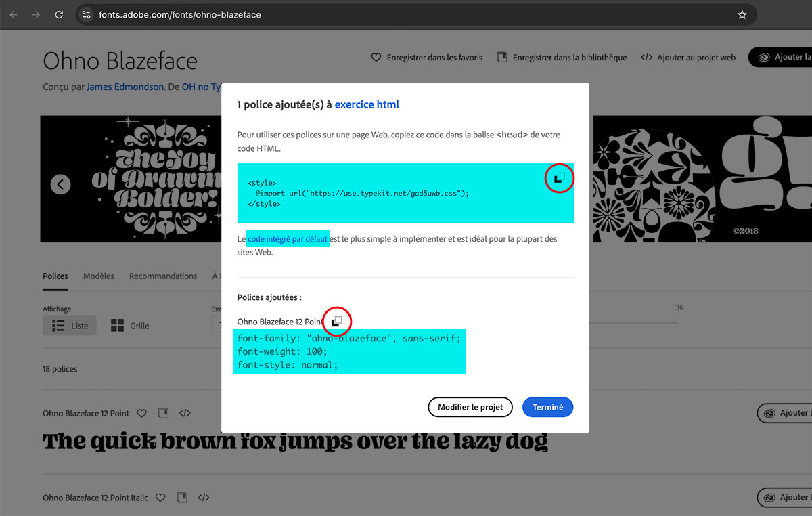Favorite Ohno Blazeface 12 Point with heart icon
The width and height of the screenshot is (812, 516).
pyautogui.click(x=141, y=413)
